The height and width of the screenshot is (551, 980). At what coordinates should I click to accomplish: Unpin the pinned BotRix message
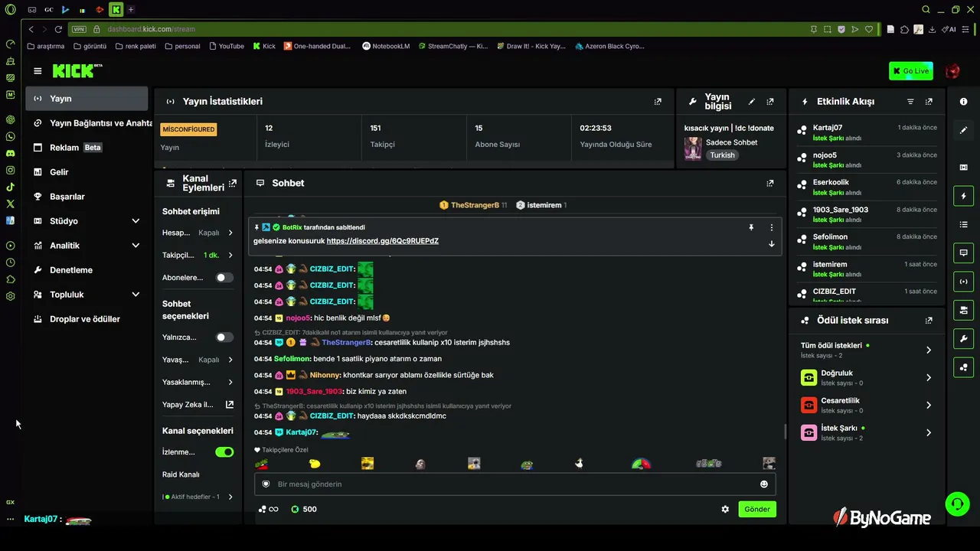(751, 227)
